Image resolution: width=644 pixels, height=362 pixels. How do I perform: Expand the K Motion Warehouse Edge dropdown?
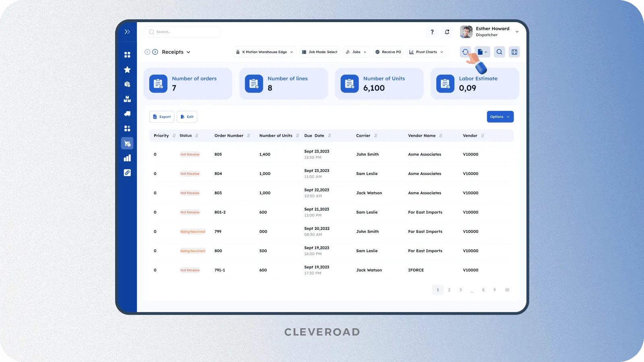[264, 52]
